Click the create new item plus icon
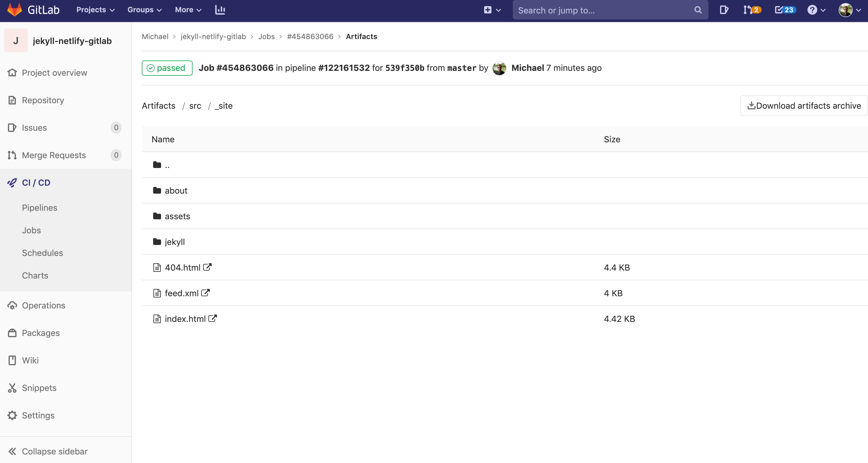The width and height of the screenshot is (868, 463). tap(487, 10)
